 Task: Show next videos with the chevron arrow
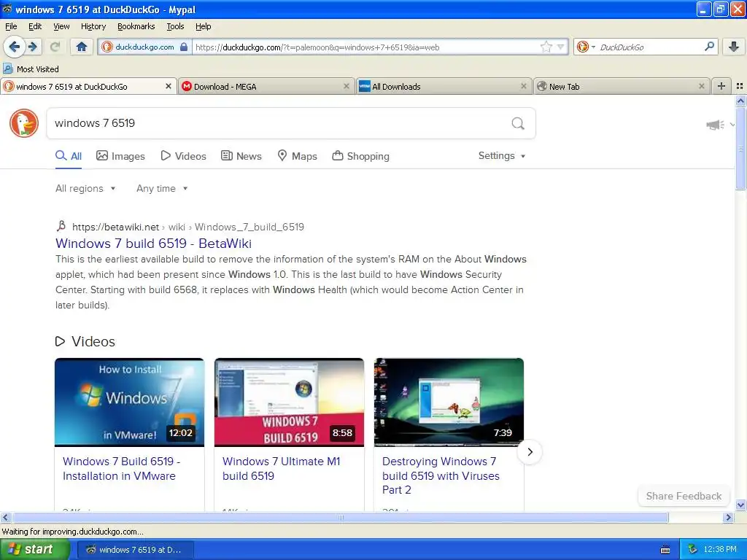click(x=530, y=452)
